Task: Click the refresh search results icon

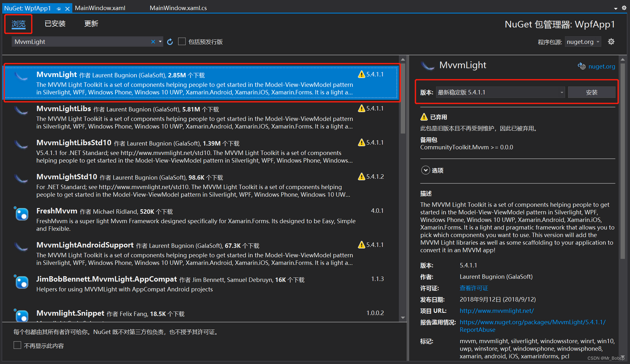Action: [170, 42]
